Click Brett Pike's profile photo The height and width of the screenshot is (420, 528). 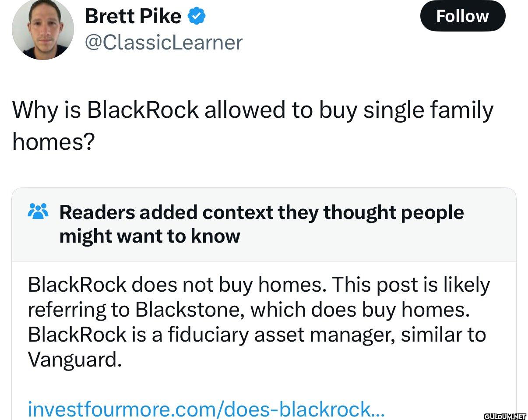click(42, 29)
